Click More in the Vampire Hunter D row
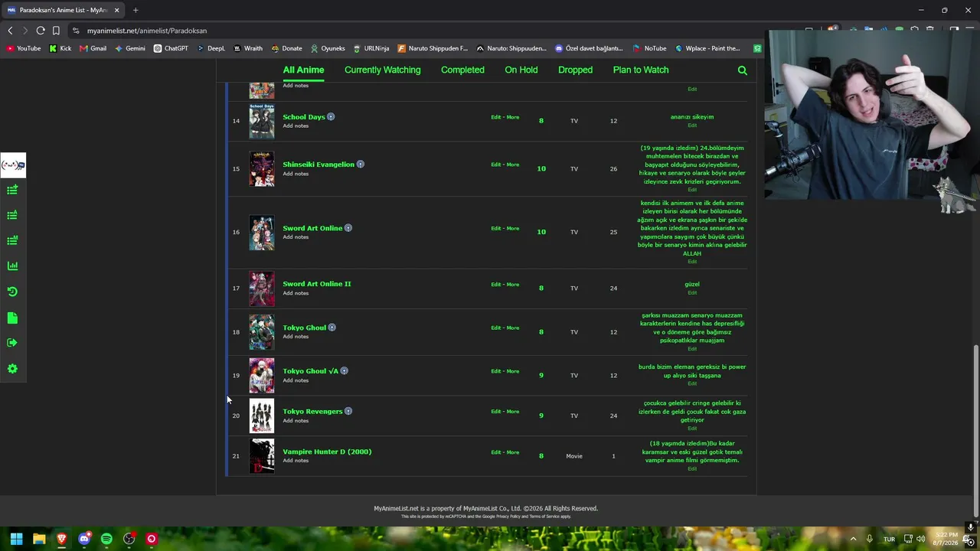 point(512,452)
